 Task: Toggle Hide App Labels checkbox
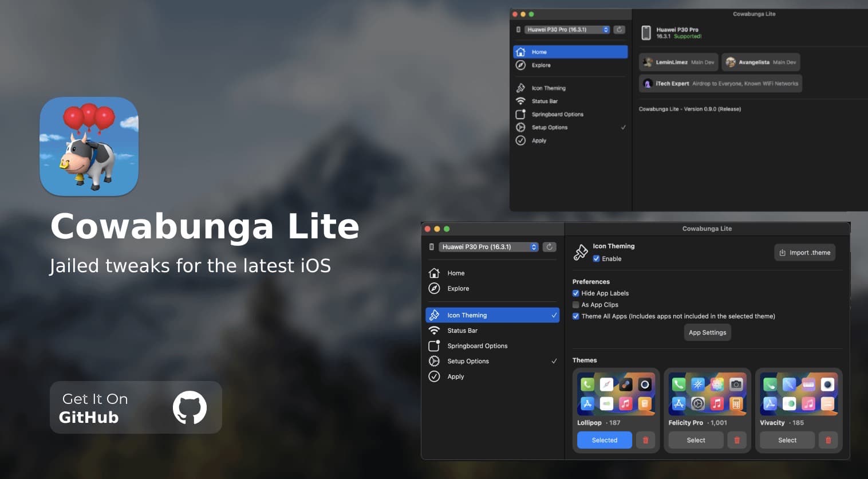576,293
